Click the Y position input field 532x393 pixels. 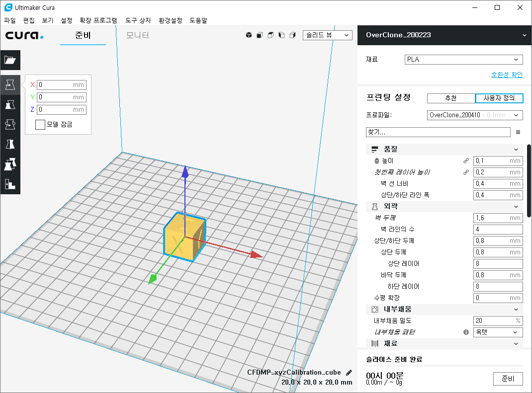[x=62, y=97]
